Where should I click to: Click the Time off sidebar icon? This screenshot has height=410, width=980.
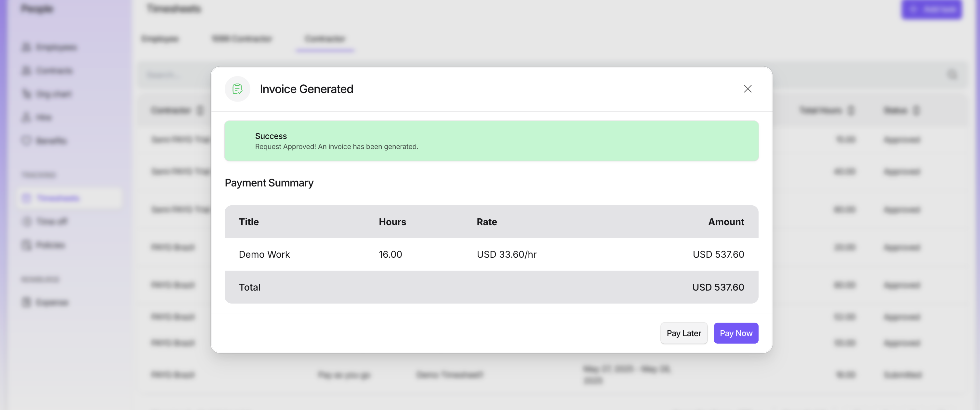point(26,221)
